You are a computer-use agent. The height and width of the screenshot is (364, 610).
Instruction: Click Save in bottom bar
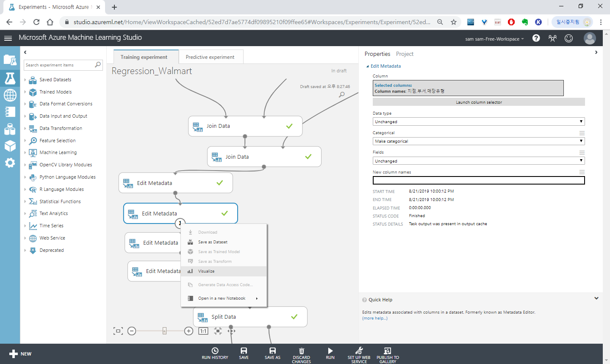(x=244, y=353)
